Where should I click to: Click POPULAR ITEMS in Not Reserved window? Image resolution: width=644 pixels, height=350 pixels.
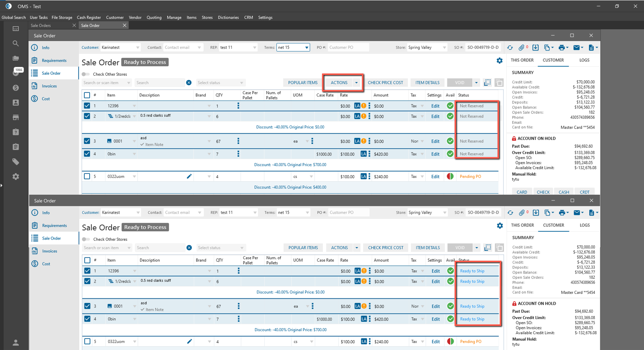[x=303, y=83]
